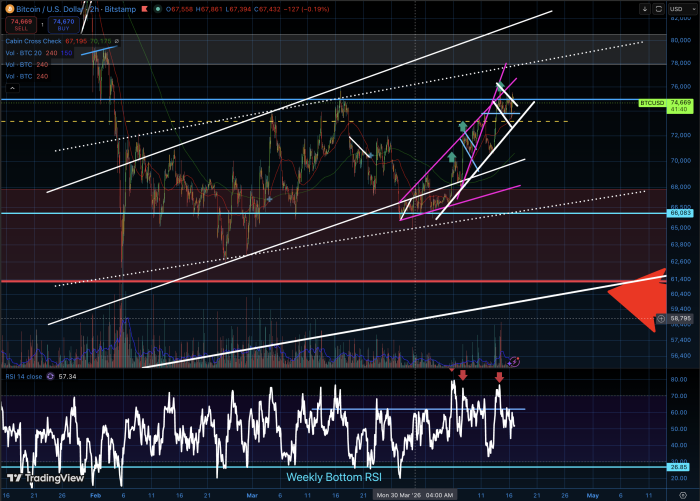
Task: Click the Bitcoin symbol logo icon
Action: click(x=8, y=8)
